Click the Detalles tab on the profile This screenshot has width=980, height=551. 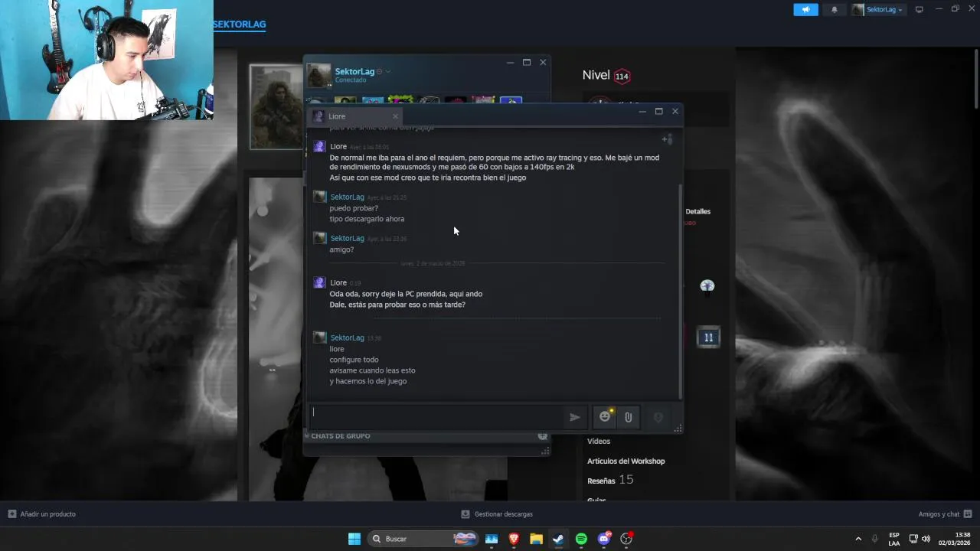click(697, 211)
